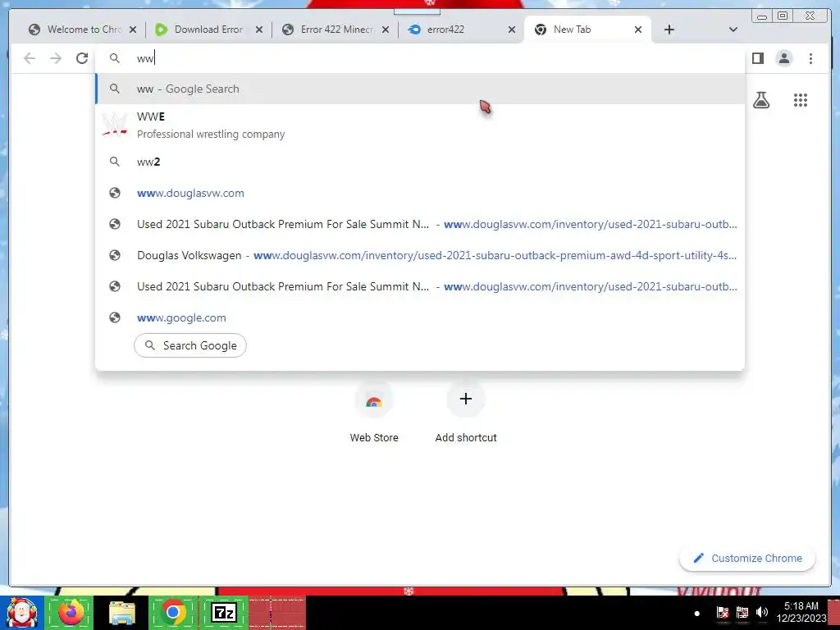Screen dimensions: 840x630
Task: Click the globe icon beside www.google.com
Action: [115, 317]
